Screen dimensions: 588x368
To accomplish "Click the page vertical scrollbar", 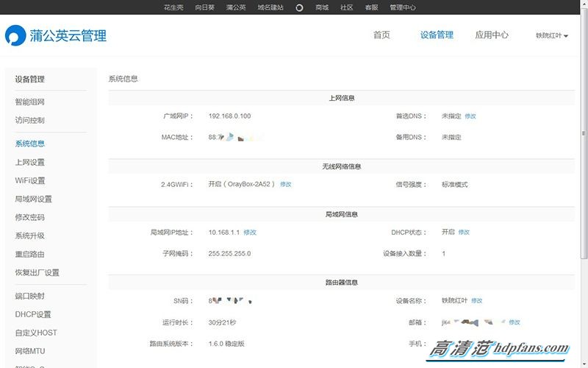I will click(584, 133).
